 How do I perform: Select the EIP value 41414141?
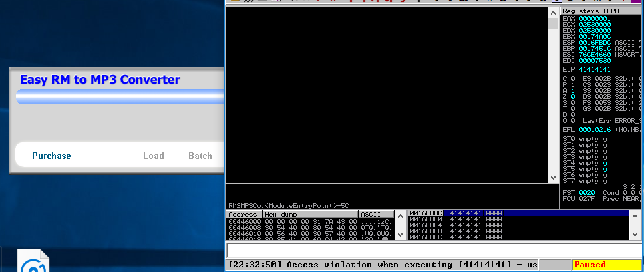595,70
